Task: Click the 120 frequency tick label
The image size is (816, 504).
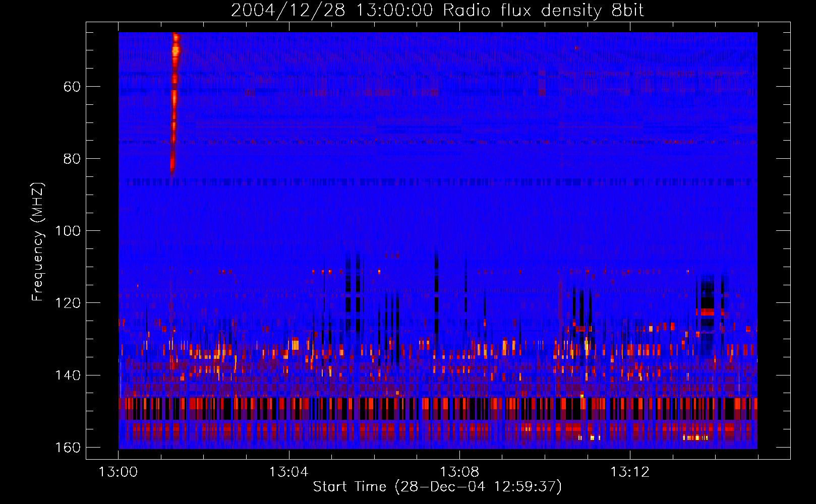Action: (x=68, y=303)
